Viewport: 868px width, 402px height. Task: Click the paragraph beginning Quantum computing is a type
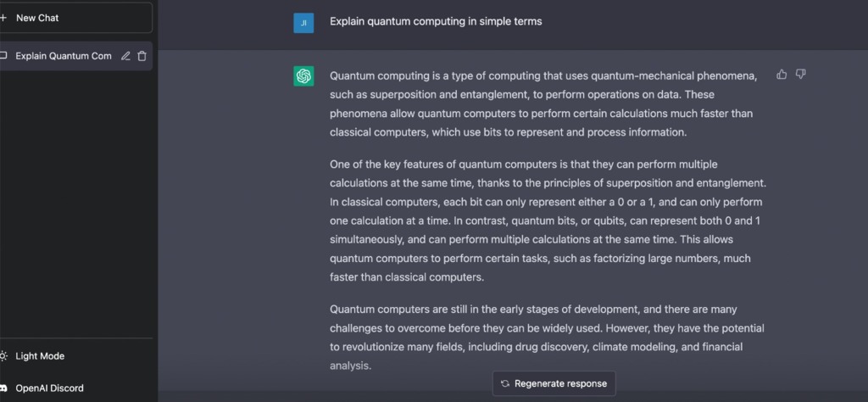tap(543, 104)
